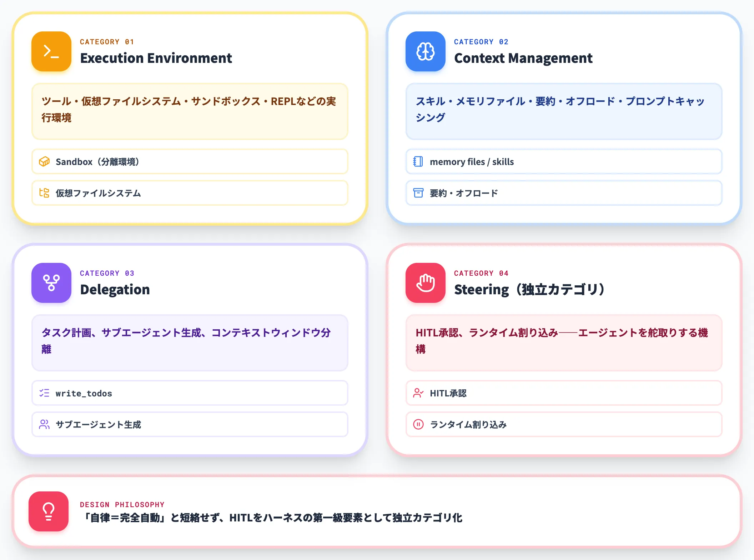
Task: Click the archive icon beside 要約・オフロード
Action: click(x=418, y=193)
